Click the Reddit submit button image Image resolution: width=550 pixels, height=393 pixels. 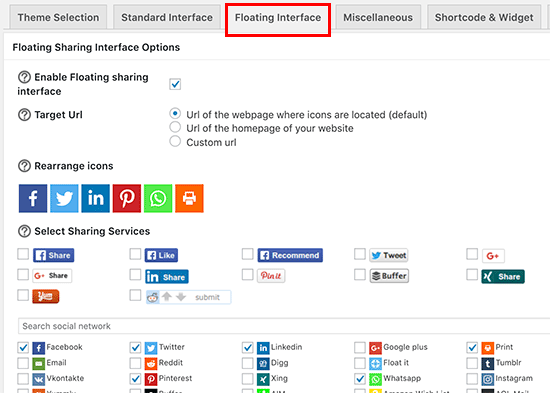tap(188, 297)
